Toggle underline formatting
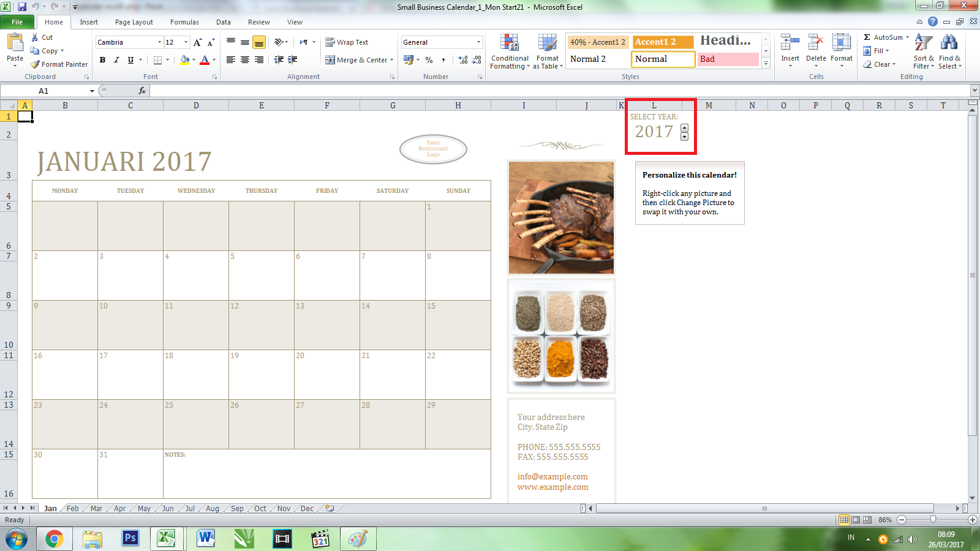This screenshot has width=980, height=551. coord(130,60)
